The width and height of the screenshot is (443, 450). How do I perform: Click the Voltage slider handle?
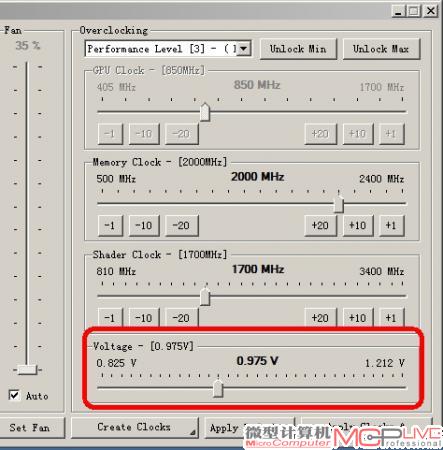(x=218, y=388)
